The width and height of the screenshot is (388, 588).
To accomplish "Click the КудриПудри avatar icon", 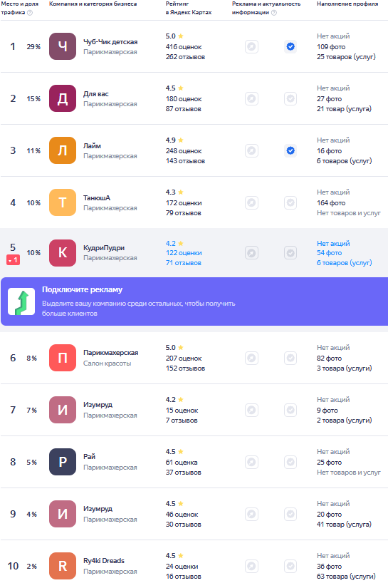I will click(x=63, y=253).
